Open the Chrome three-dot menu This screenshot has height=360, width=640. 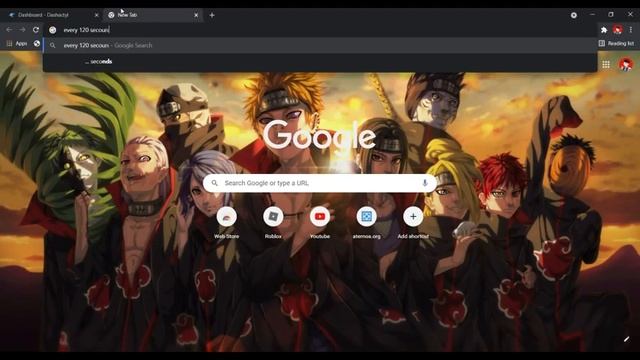click(x=631, y=30)
